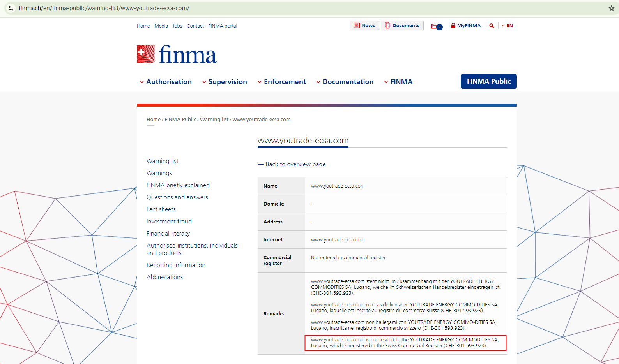
Task: Open site information icon in address bar
Action: pos(11,8)
